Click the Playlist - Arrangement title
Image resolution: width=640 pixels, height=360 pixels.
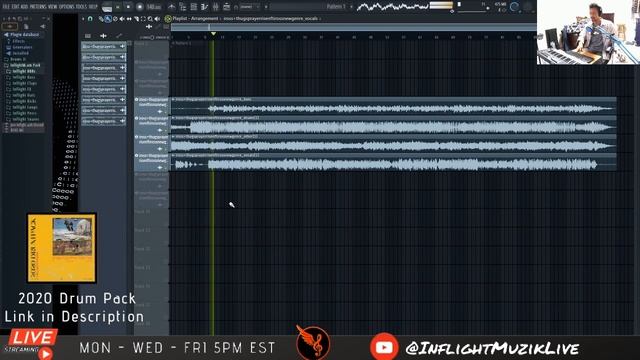pos(196,19)
